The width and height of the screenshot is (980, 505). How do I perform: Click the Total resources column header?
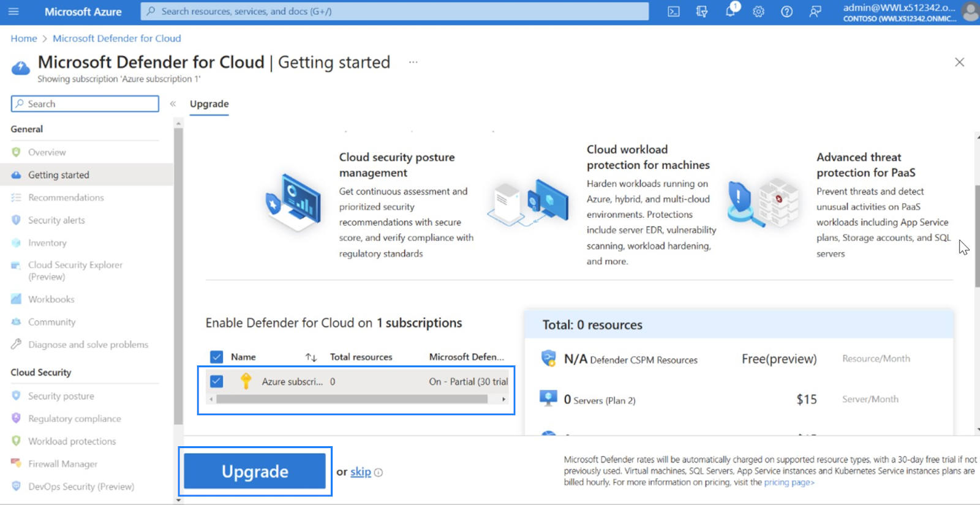pos(361,357)
